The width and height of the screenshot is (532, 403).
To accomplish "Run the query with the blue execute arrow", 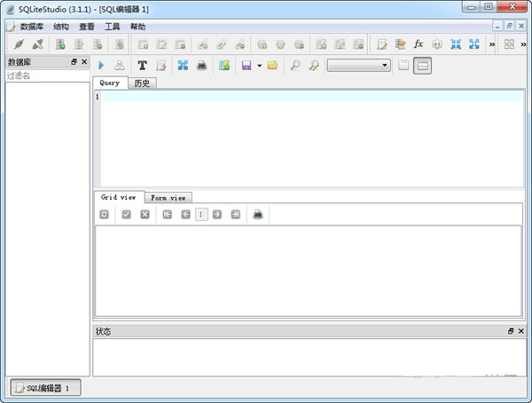I will click(x=101, y=65).
